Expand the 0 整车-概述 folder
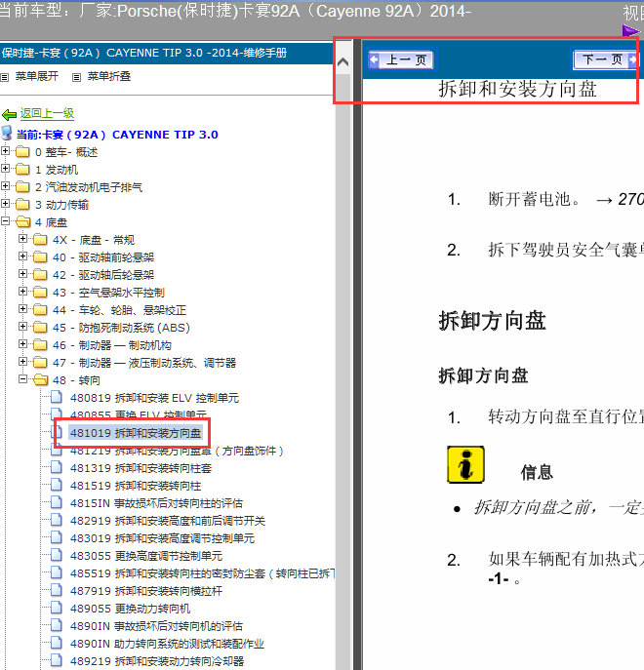Viewport: 644px width, 670px height. point(5,151)
